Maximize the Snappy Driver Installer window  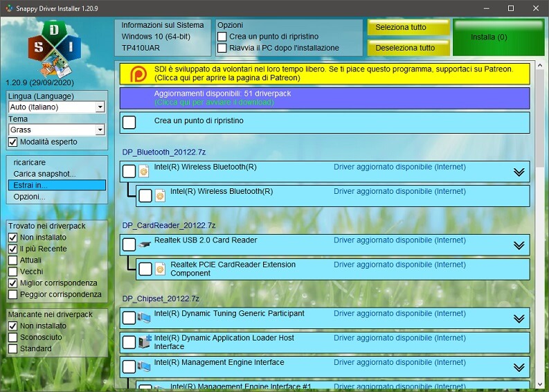(x=511, y=8)
